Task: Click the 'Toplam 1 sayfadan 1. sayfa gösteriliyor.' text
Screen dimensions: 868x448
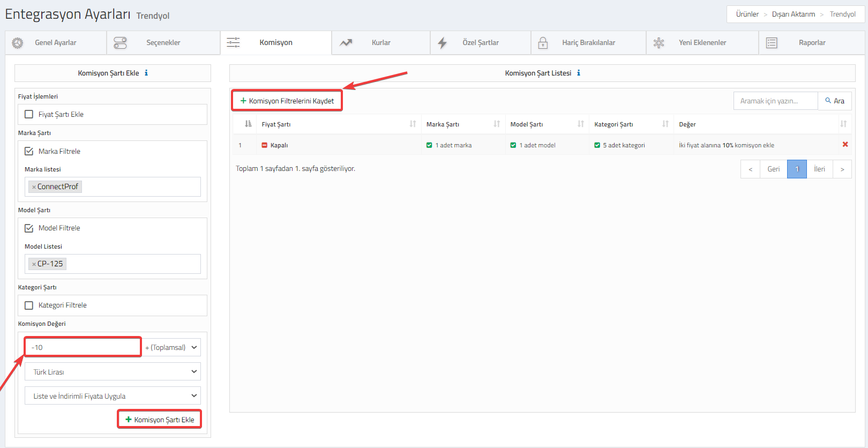Action: click(295, 168)
